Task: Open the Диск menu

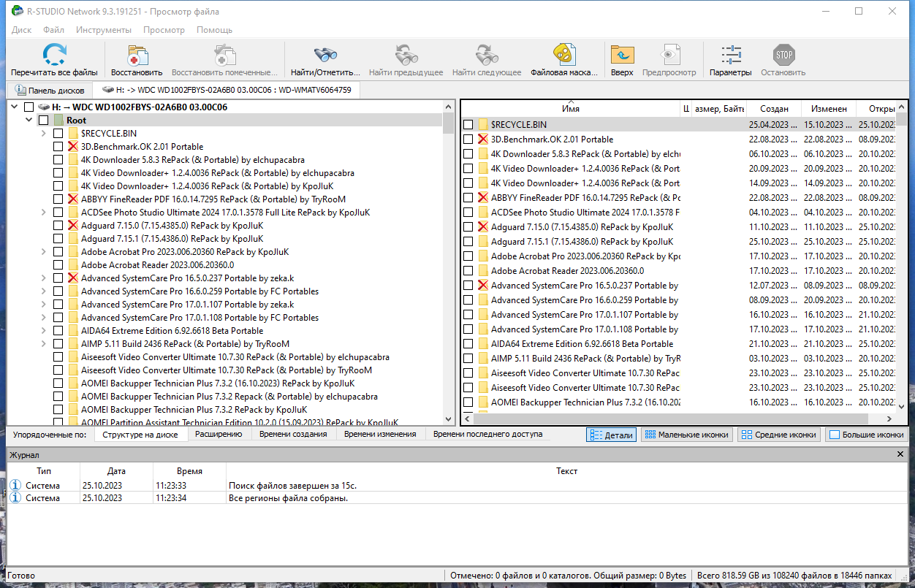Action: click(21, 30)
